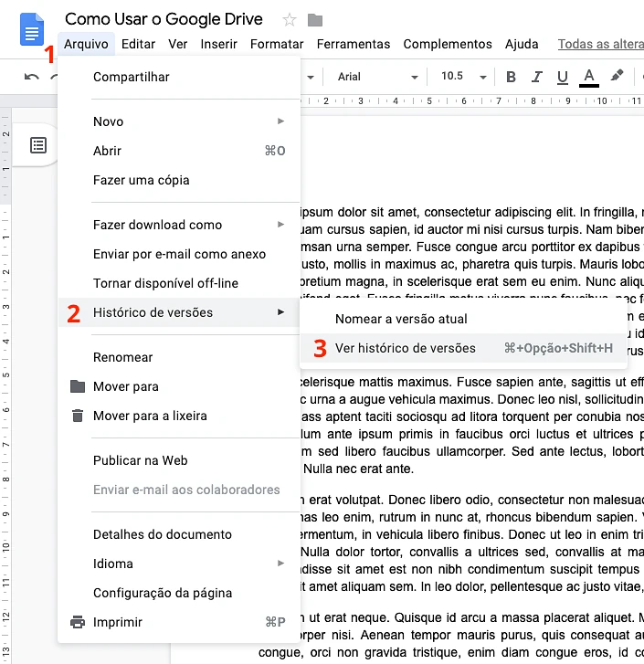Choose Renomear from the menu
Image resolution: width=644 pixels, height=664 pixels.
tap(179, 357)
